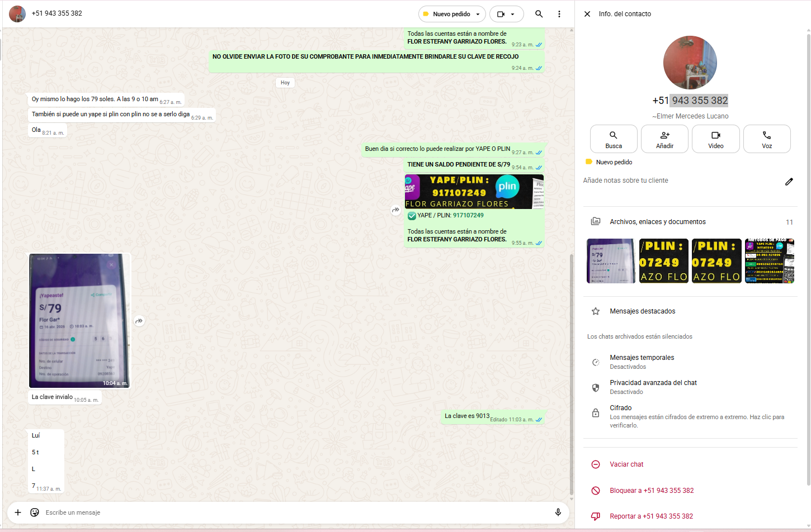The width and height of the screenshot is (811, 532).
Task: Click the search icon in chat header
Action: [539, 14]
